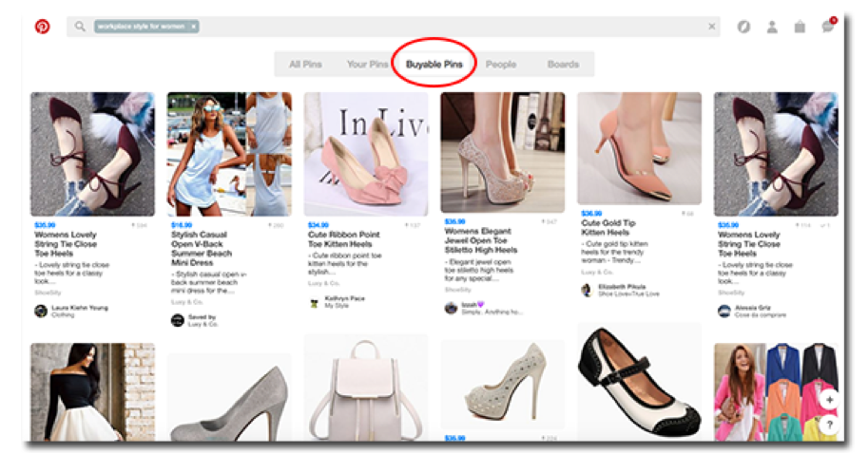This screenshot has height=474, width=868.
Task: Click the Pinterest logo icon
Action: pos(43,27)
